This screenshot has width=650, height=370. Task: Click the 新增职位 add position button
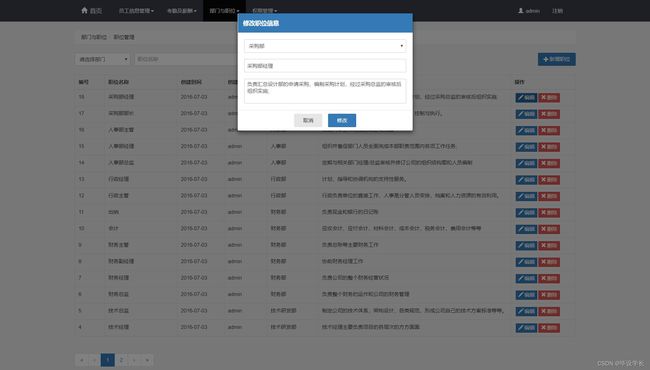(557, 59)
